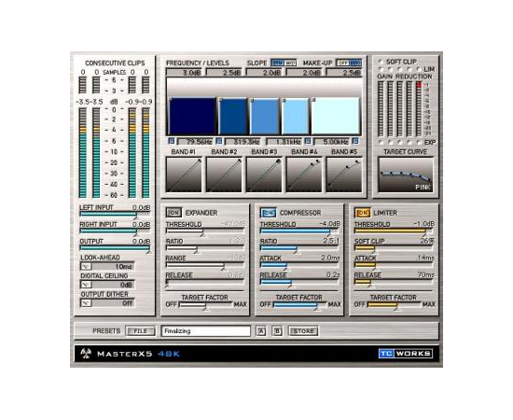Click the blue icon right of 5.00kHz
Viewport: 513px width, 420px height.
[355, 141]
